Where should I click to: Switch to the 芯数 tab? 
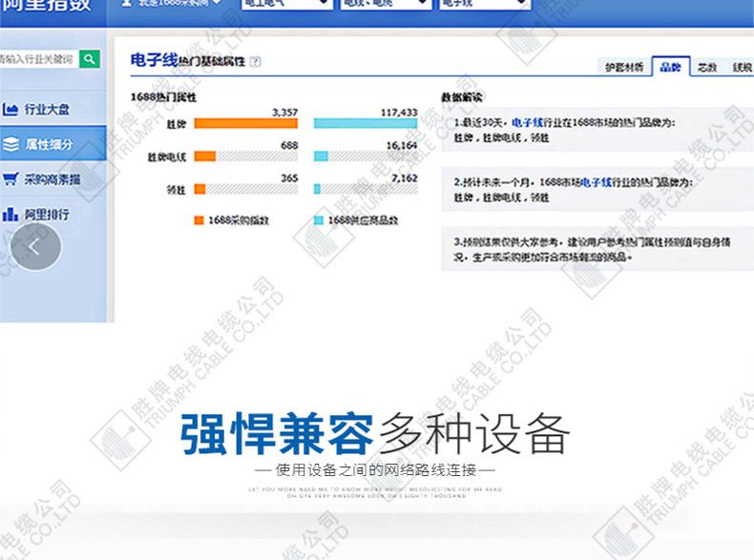(x=707, y=67)
